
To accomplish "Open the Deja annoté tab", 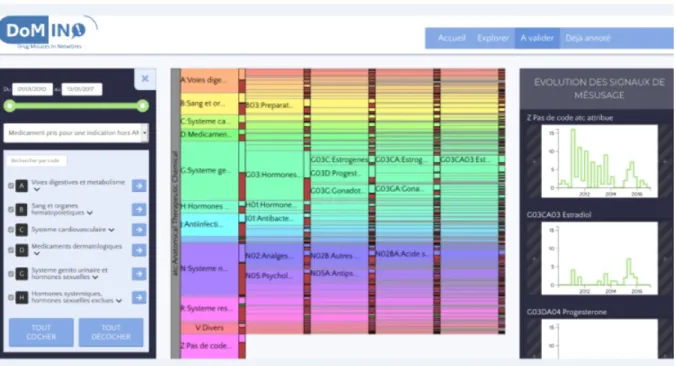I will pyautogui.click(x=588, y=38).
